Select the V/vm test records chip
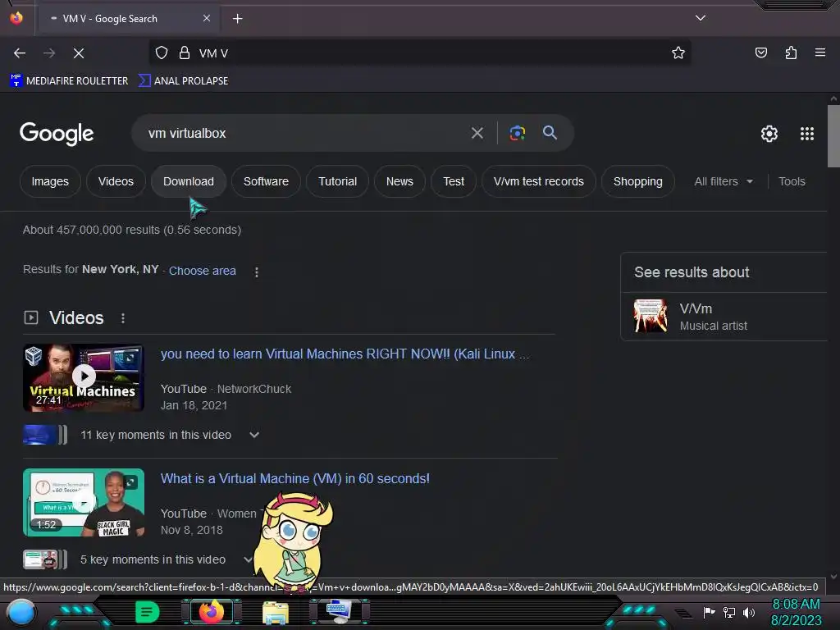 point(538,181)
